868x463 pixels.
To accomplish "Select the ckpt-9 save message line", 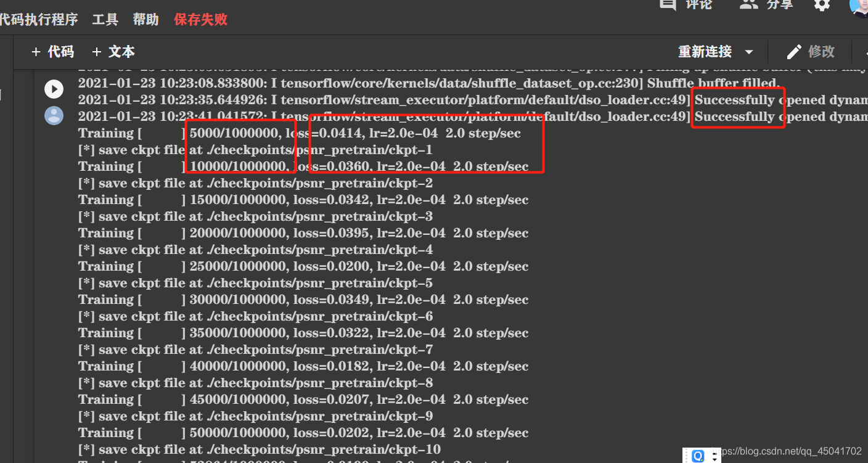I will click(255, 416).
